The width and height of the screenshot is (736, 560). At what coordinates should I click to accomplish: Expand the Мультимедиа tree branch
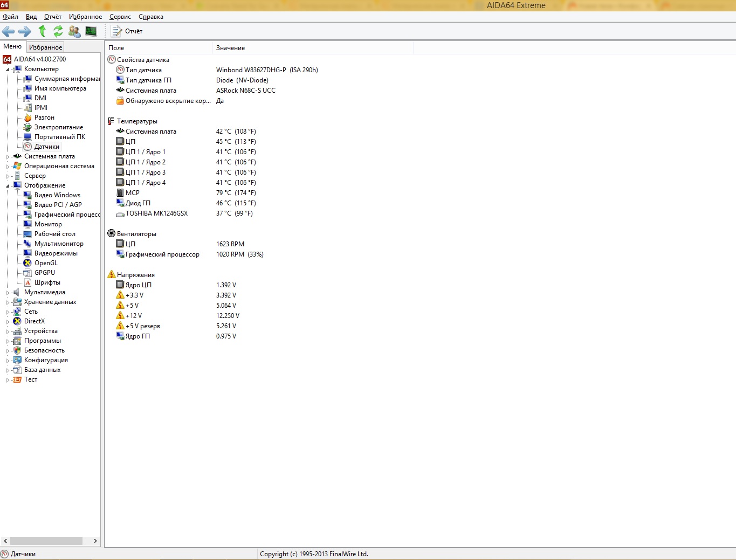point(8,293)
